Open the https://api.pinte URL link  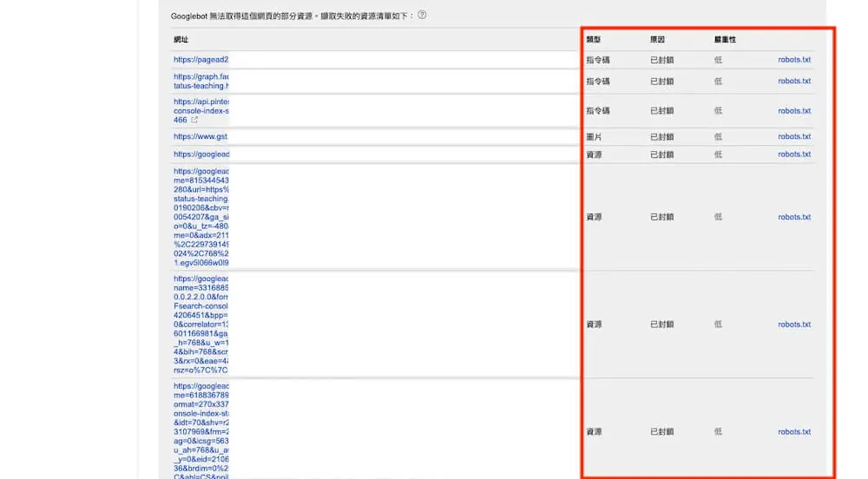pyautogui.click(x=201, y=110)
